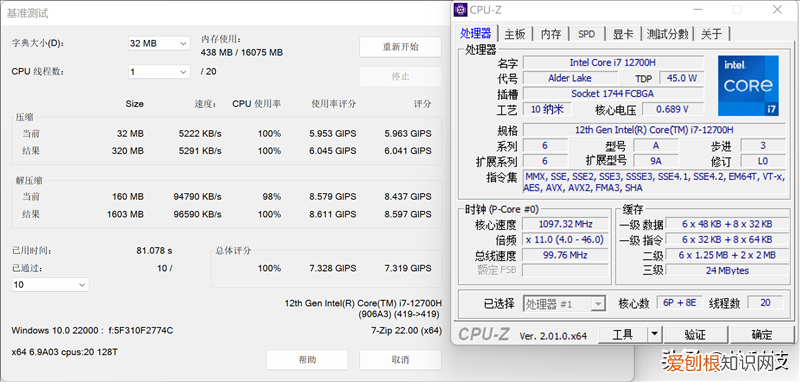Screen dimensions: 800x382
Task: Click the 一级 指令 cache value
Action: [x=728, y=239]
